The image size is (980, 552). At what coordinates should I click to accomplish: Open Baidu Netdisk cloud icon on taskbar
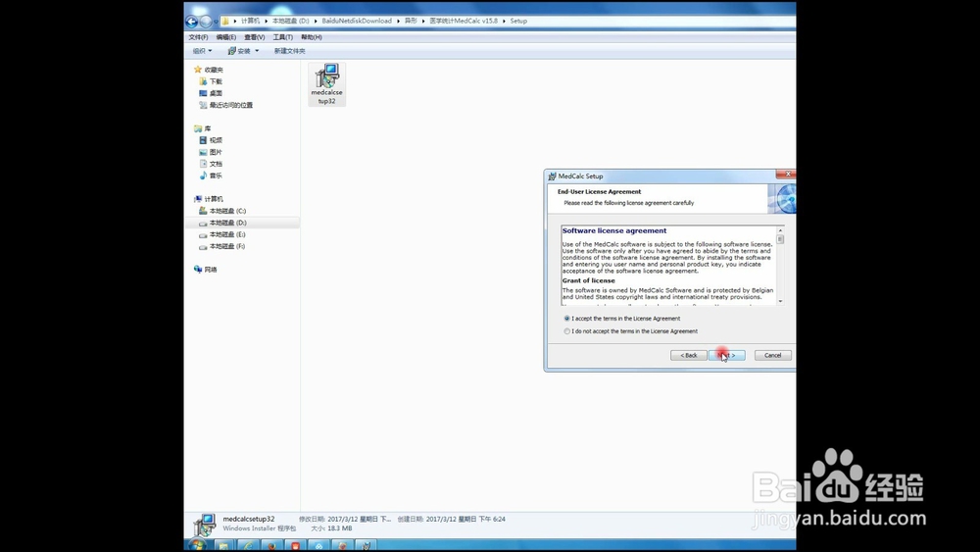(318, 546)
